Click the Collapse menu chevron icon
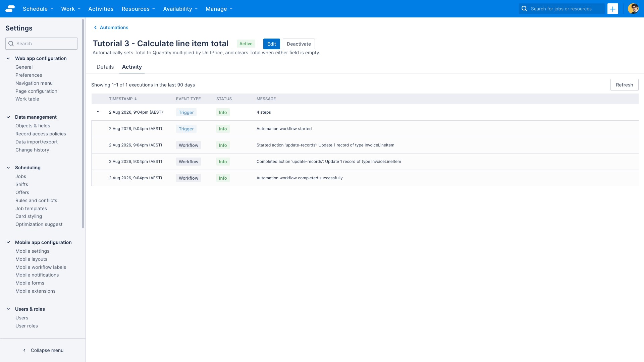644x362 pixels. pos(24,350)
